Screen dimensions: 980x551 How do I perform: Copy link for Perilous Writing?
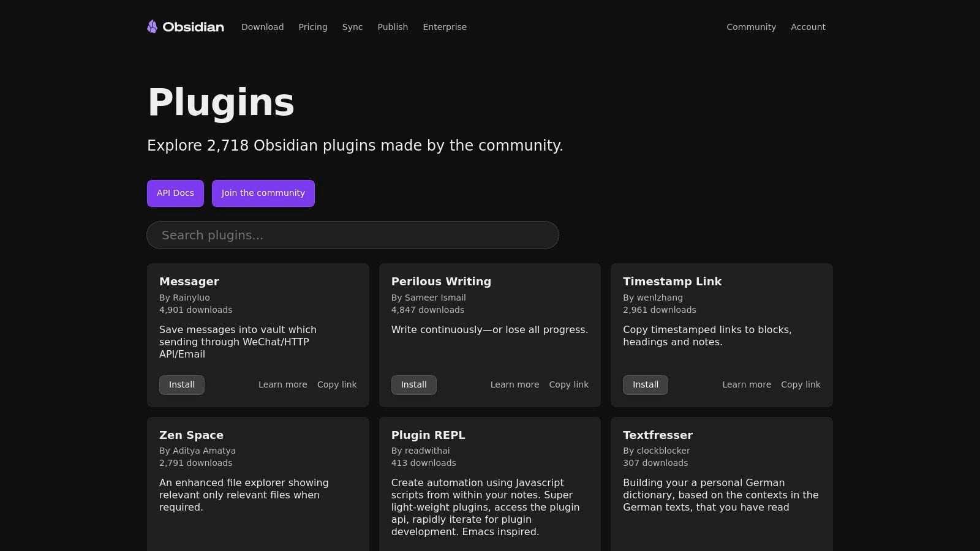coord(569,384)
